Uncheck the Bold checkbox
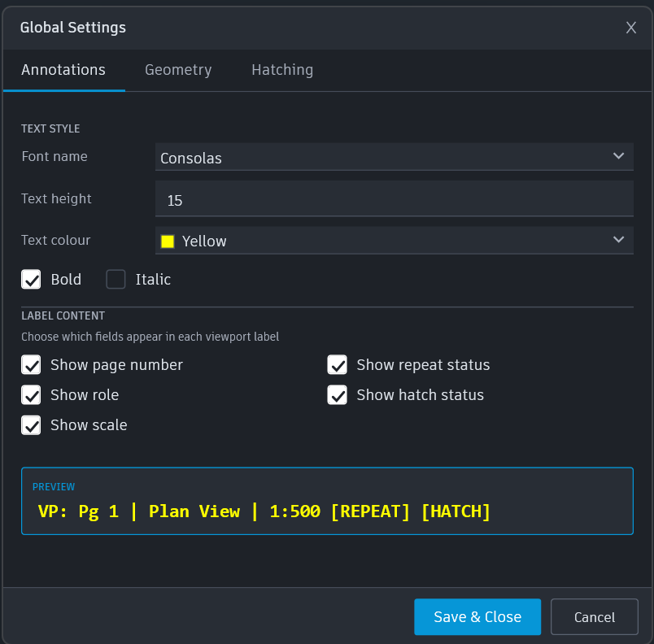 point(31,279)
